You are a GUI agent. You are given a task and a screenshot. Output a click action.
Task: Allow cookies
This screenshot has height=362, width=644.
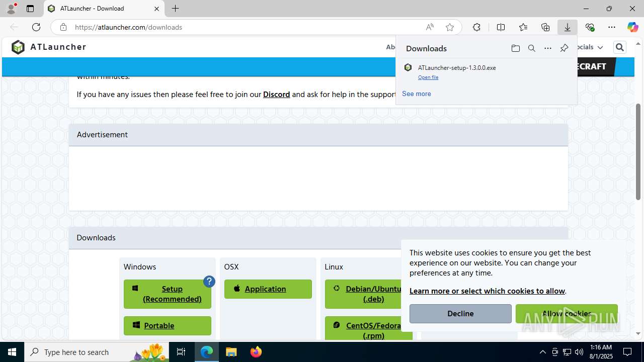pos(567,314)
